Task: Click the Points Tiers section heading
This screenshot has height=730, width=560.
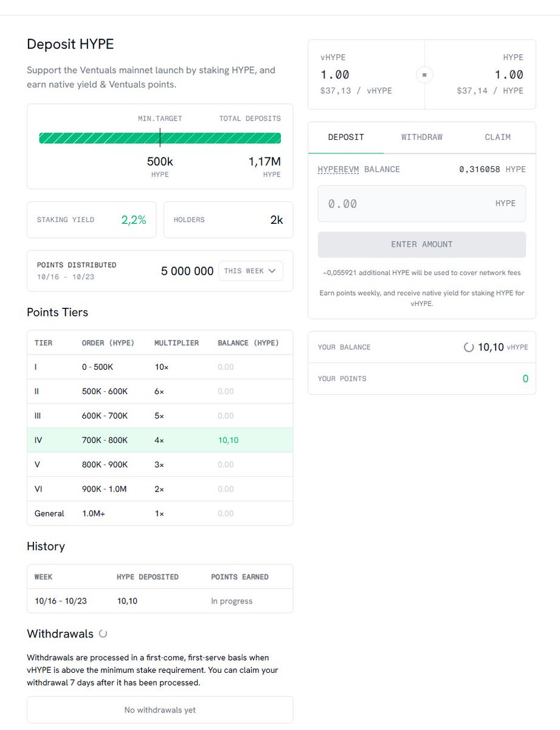Action: point(57,313)
